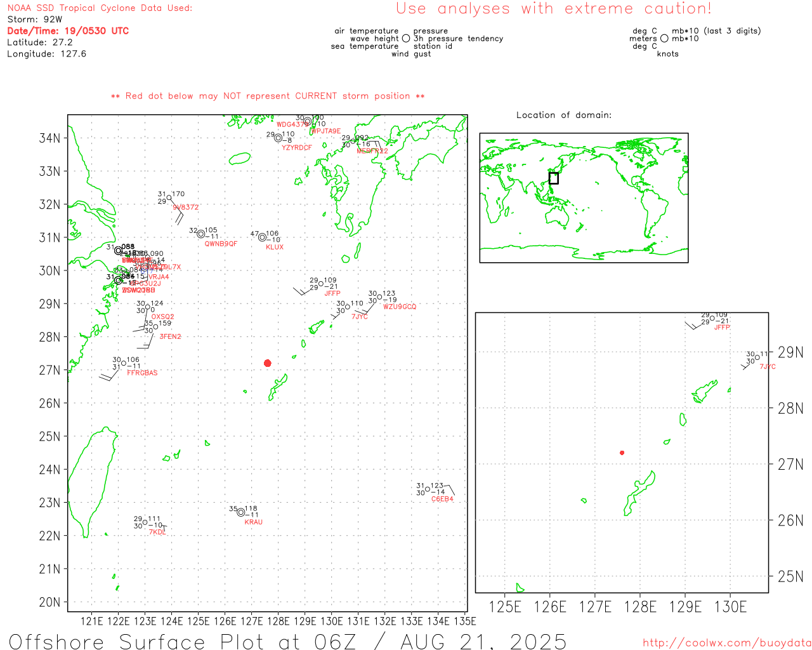Image resolution: width=812 pixels, height=650 pixels.
Task: Select station label WZU9GCQ
Action: [x=400, y=307]
